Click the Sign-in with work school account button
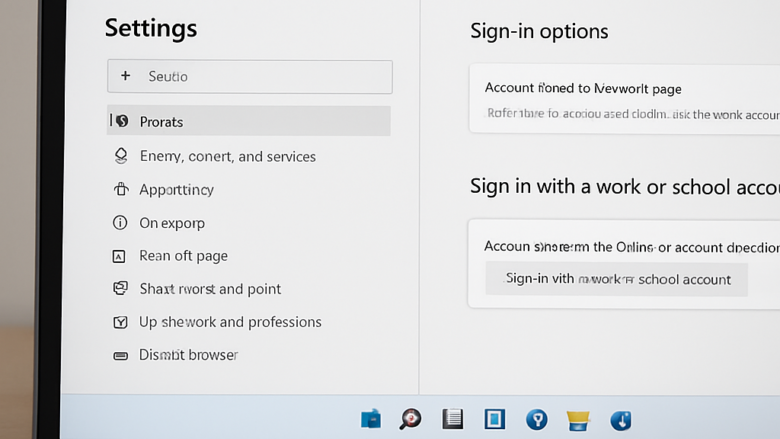This screenshot has width=780, height=439. tap(616, 279)
